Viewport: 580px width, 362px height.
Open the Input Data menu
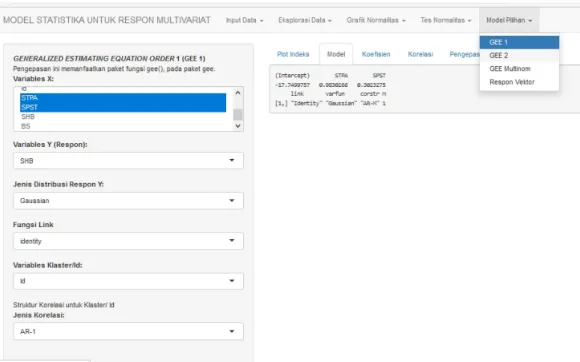(x=245, y=20)
